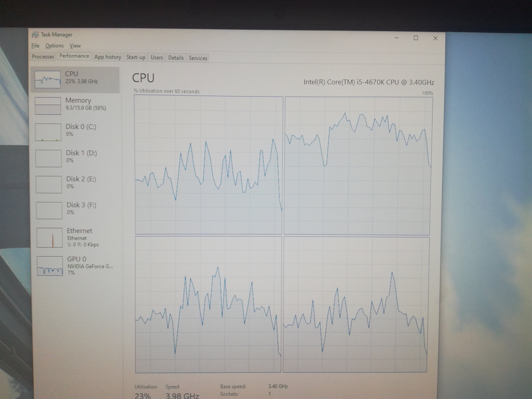Minimize the Task Manager window
This screenshot has height=399, width=532.
397,38
